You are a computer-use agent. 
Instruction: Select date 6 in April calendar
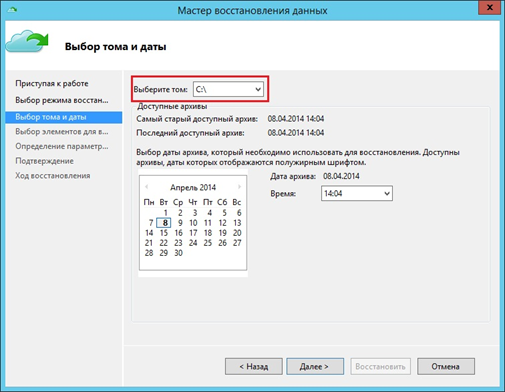click(239, 213)
